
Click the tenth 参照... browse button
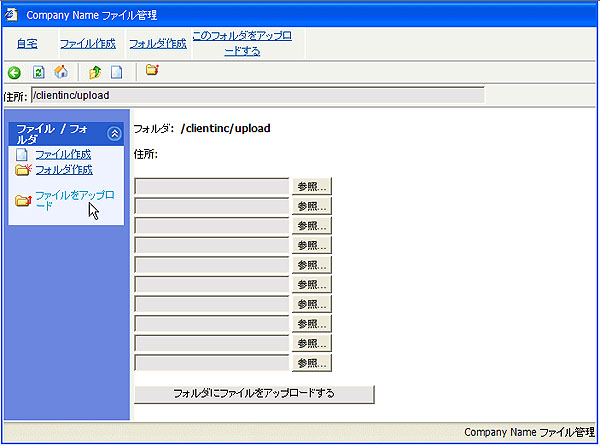point(312,363)
